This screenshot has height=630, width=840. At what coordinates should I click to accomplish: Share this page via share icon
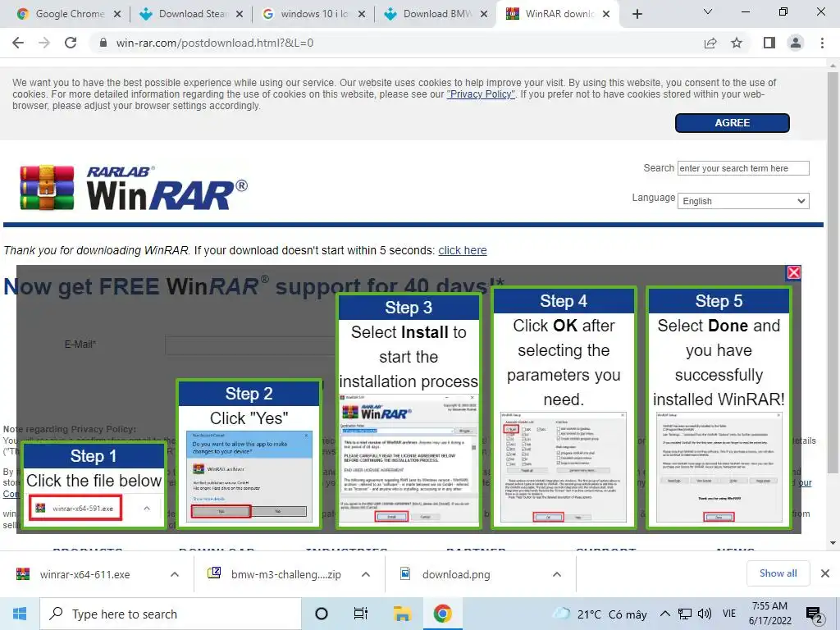[x=710, y=43]
